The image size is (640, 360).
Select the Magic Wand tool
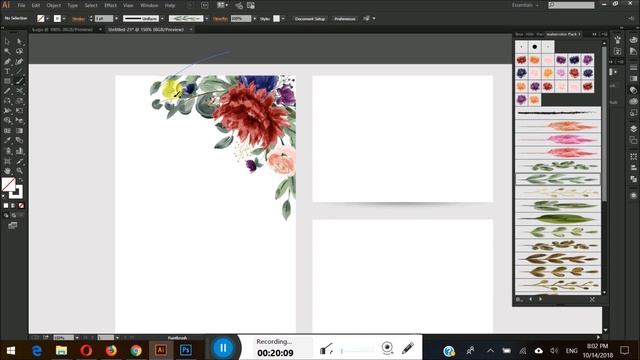(x=7, y=51)
